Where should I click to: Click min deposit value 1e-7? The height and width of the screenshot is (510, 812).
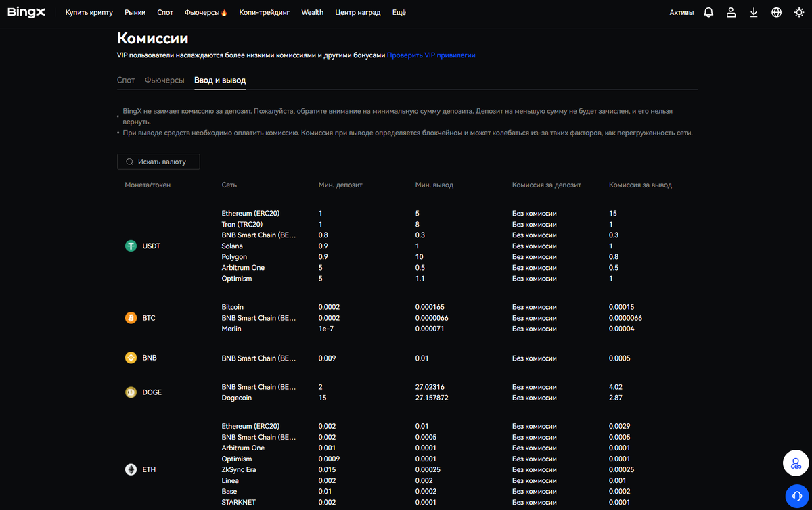(x=327, y=329)
